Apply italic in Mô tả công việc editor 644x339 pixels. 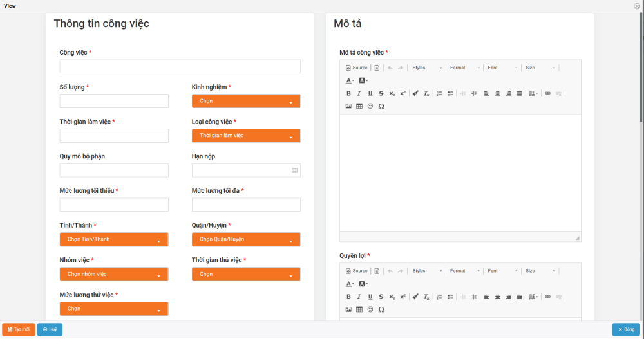(359, 93)
